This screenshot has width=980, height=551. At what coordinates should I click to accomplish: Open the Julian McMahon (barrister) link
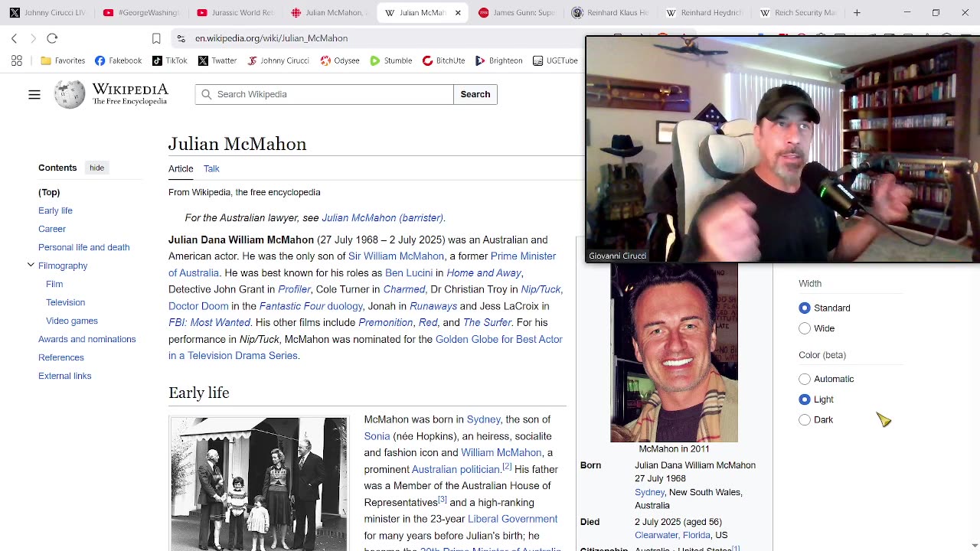[x=382, y=218]
